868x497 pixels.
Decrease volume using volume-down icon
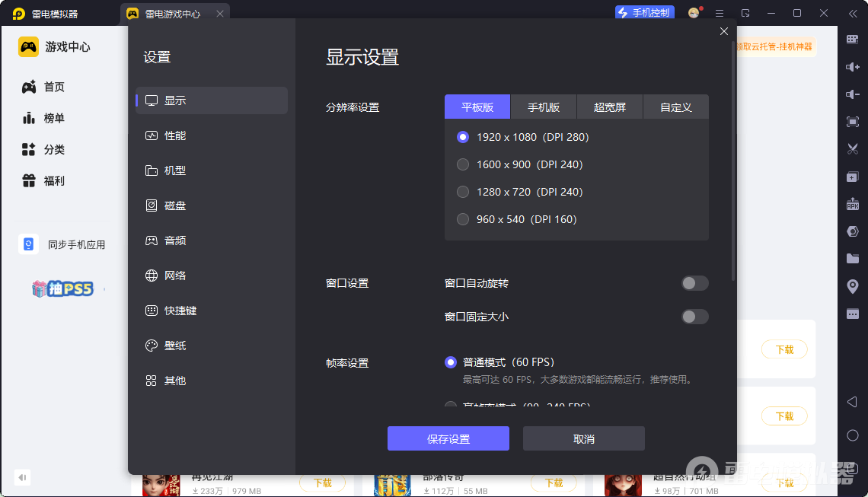[x=853, y=94]
